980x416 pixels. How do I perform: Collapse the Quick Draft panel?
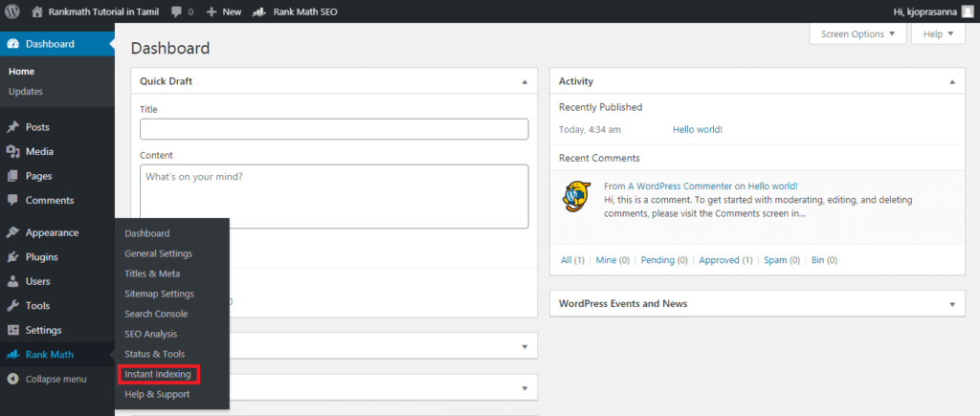pyautogui.click(x=524, y=82)
